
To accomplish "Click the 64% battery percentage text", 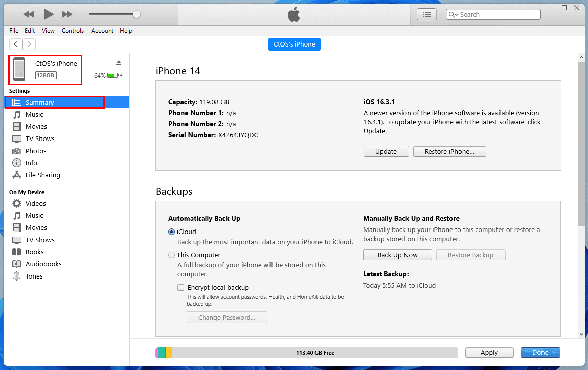I will (100, 76).
